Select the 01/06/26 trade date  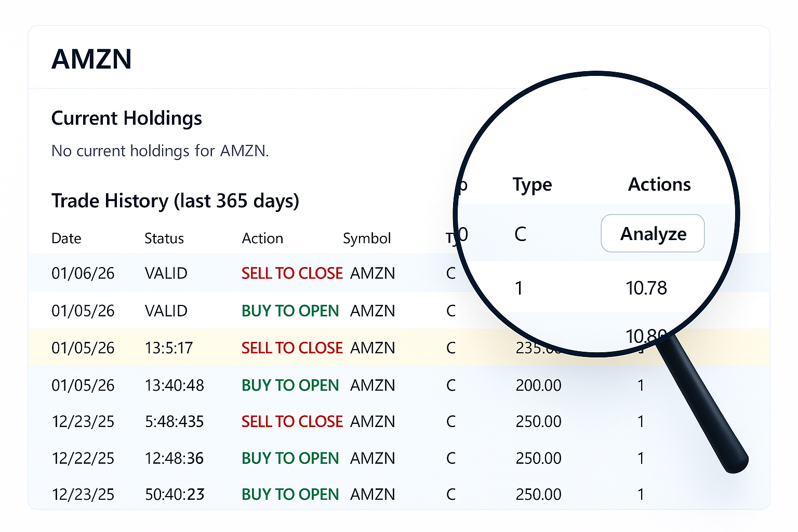(x=83, y=273)
